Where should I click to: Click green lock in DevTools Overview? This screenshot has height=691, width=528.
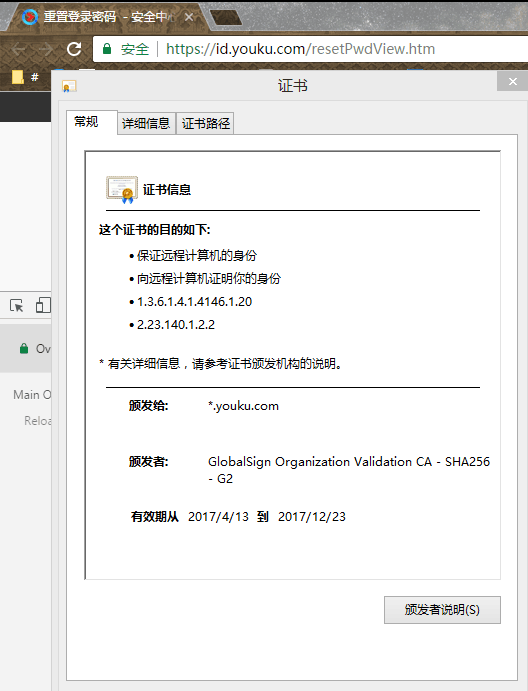24,348
